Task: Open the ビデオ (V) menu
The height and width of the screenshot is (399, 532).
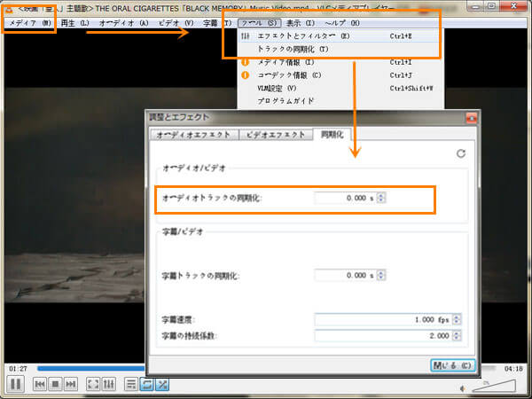Action: 176,23
